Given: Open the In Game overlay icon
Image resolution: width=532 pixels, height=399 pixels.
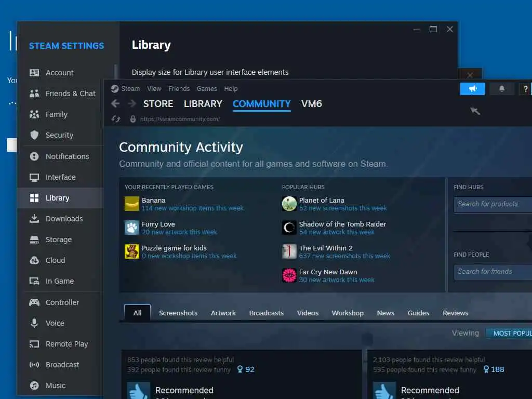Looking at the screenshot, I should coord(34,281).
